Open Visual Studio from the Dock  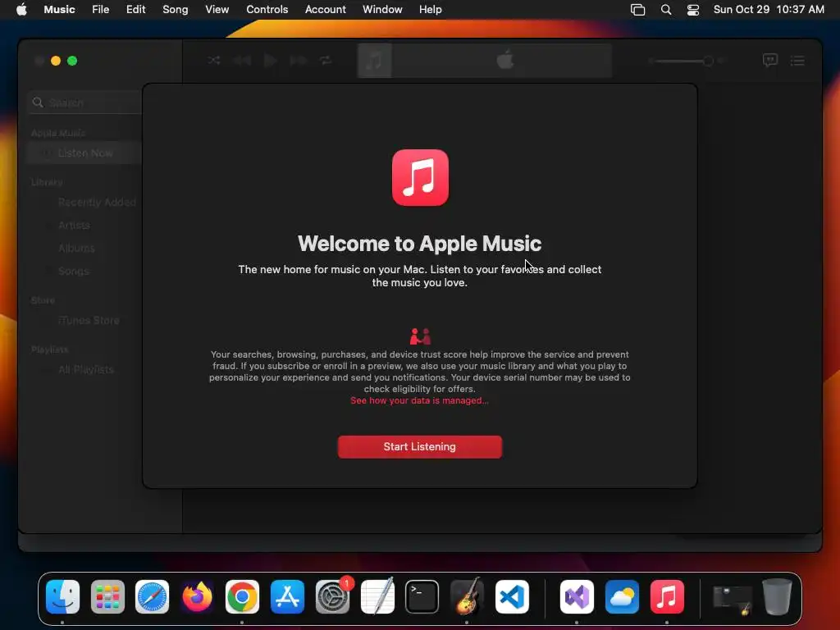tap(577, 596)
